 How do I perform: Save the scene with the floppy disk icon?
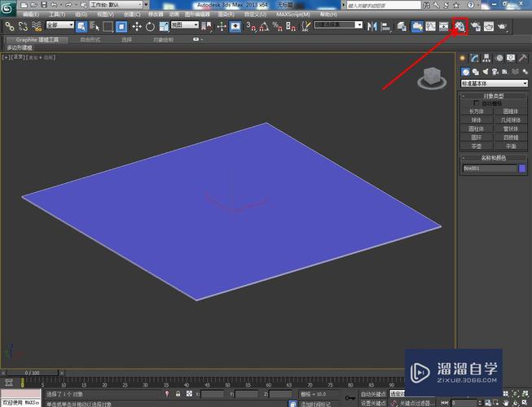(44, 5)
